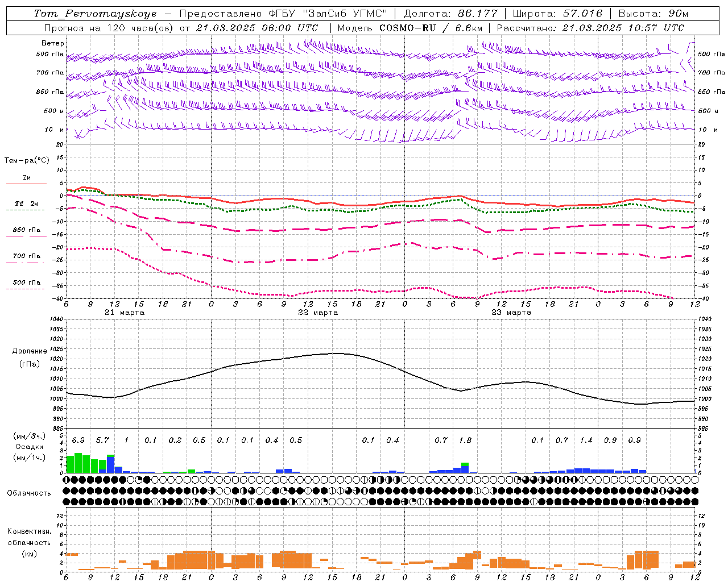Click the 700 гПа temperature legend label
The width and height of the screenshot is (728, 582).
point(26,256)
